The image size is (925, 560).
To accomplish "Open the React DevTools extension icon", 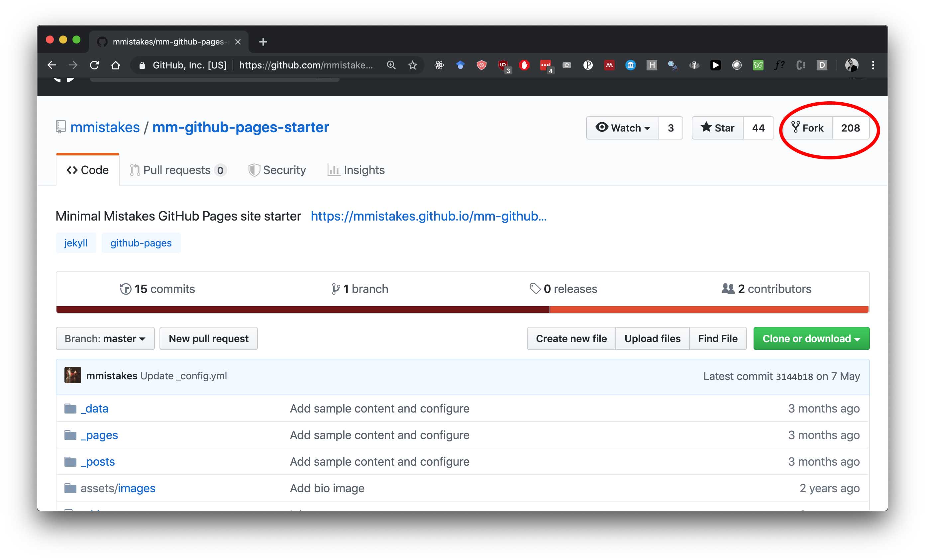I will [x=439, y=65].
